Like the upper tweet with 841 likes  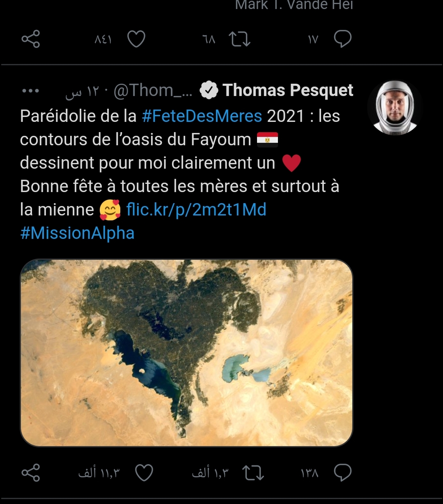tap(136, 39)
